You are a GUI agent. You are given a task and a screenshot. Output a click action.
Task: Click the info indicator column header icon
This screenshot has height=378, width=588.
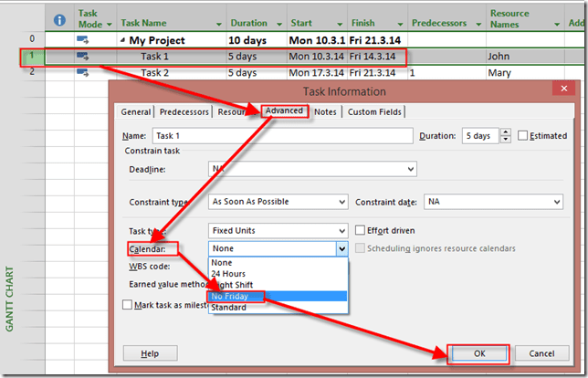pos(60,19)
